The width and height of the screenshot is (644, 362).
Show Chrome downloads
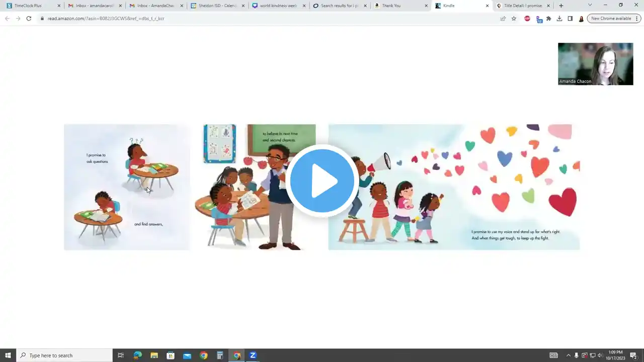coord(559,19)
